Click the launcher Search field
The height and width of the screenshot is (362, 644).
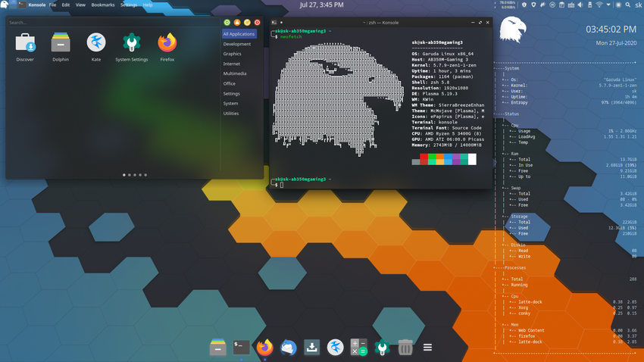pyautogui.click(x=114, y=23)
